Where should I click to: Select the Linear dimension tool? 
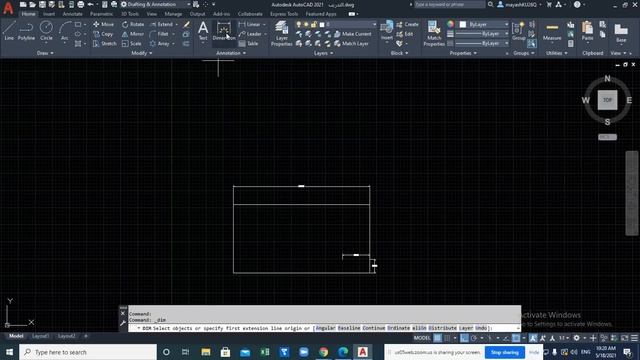249,24
